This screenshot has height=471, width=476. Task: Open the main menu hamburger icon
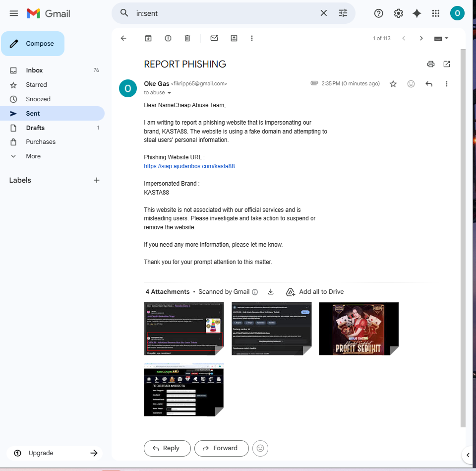(x=14, y=13)
